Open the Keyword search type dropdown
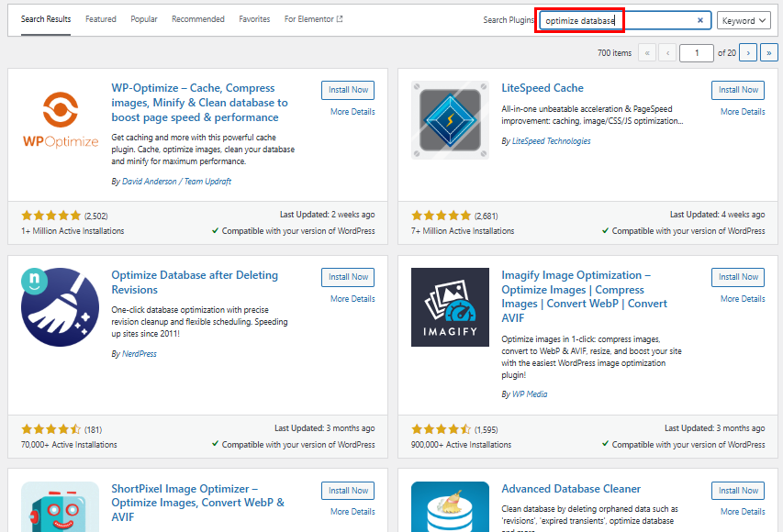This screenshot has height=532, width=783. (x=742, y=19)
